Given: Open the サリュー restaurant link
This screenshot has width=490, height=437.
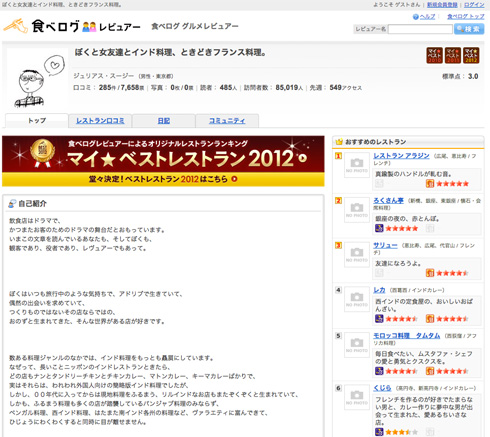Looking at the screenshot, I should [385, 245].
